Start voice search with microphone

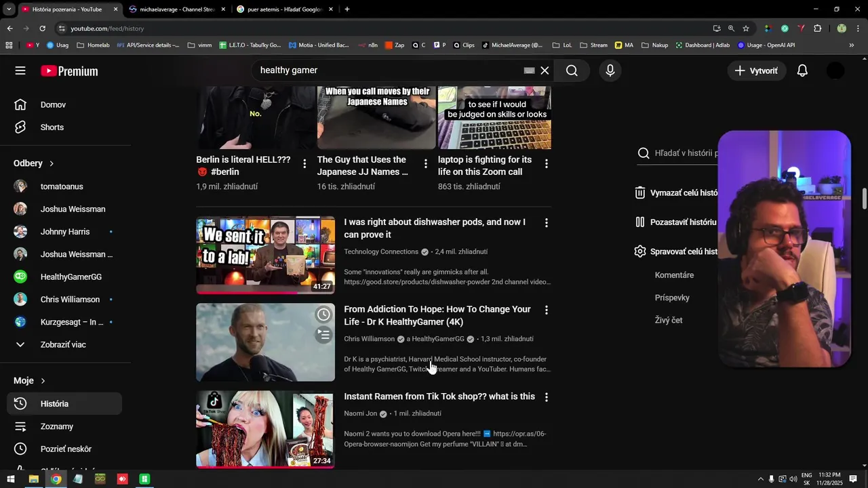(x=610, y=70)
